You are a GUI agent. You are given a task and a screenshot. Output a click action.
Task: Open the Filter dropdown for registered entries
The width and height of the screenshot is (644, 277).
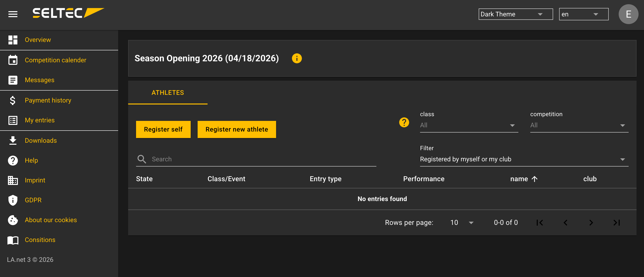coord(524,159)
